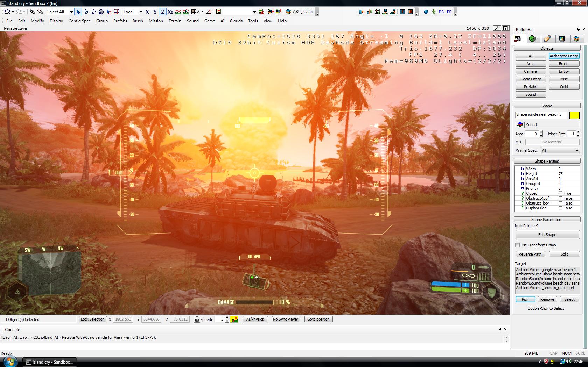
Task: Open the Select All dropdown
Action: pyautogui.click(x=71, y=12)
